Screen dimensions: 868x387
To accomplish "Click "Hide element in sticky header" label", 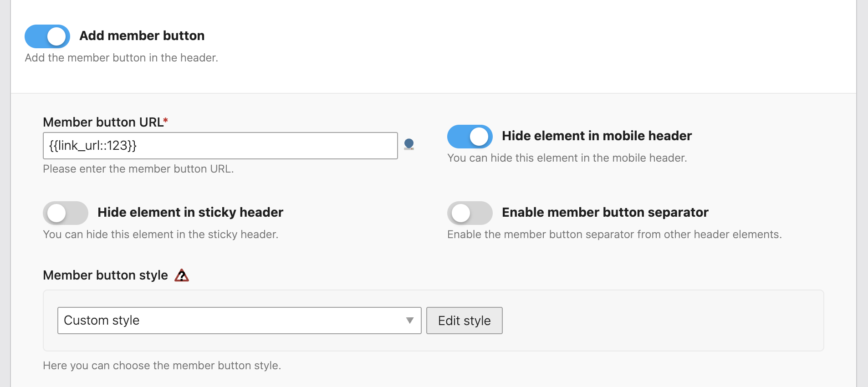I will (x=190, y=212).
